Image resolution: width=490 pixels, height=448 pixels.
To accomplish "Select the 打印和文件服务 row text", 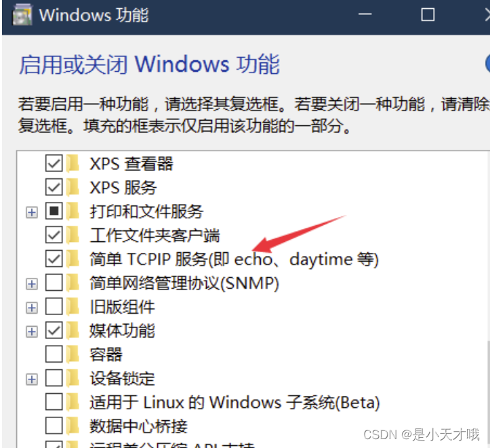I will point(146,211).
